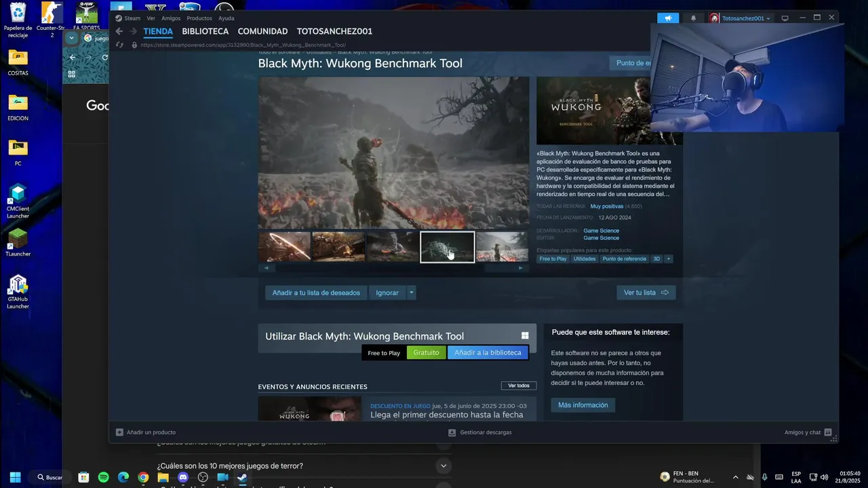Open the Ver menu
Screen dimensions: 868x488
tap(151, 18)
